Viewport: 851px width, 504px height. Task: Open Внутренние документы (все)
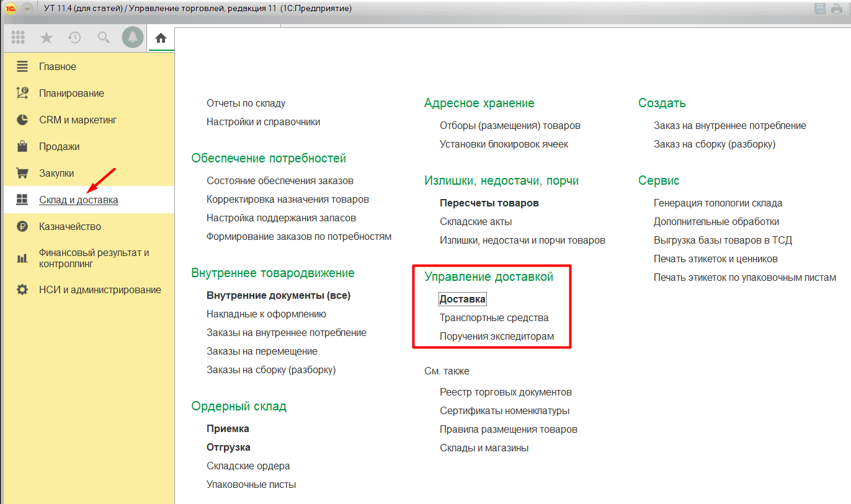(278, 296)
